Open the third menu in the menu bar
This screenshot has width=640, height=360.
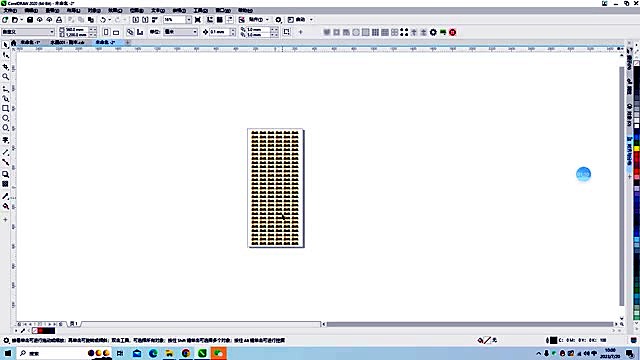(52, 10)
